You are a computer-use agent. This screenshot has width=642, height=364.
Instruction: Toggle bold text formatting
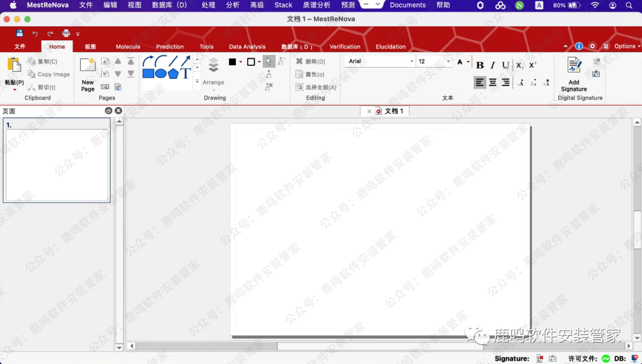480,65
